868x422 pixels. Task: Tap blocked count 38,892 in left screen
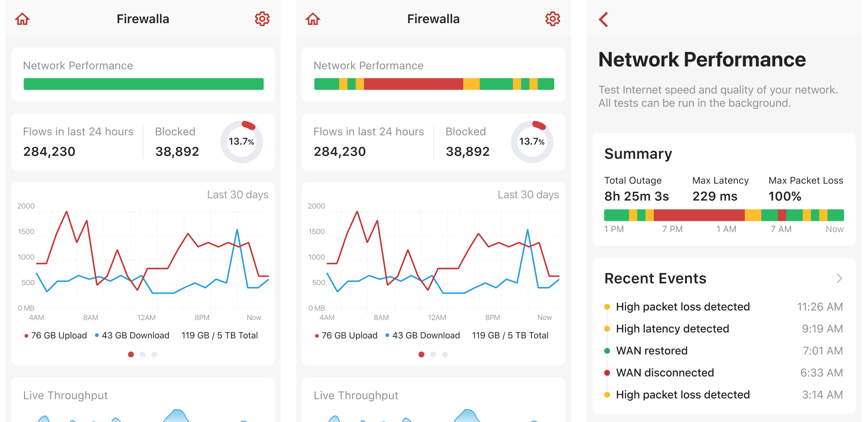point(177,151)
